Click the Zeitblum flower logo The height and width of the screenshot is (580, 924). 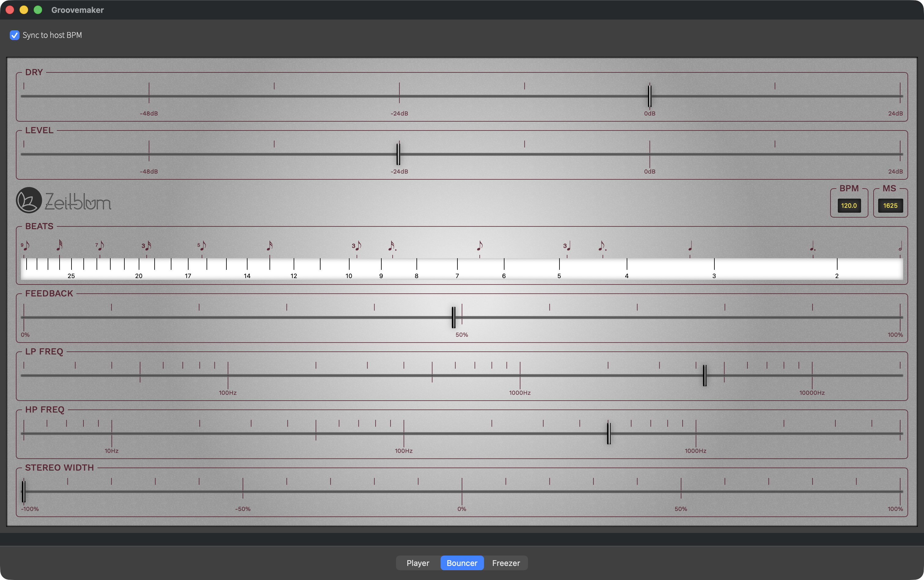pyautogui.click(x=29, y=200)
